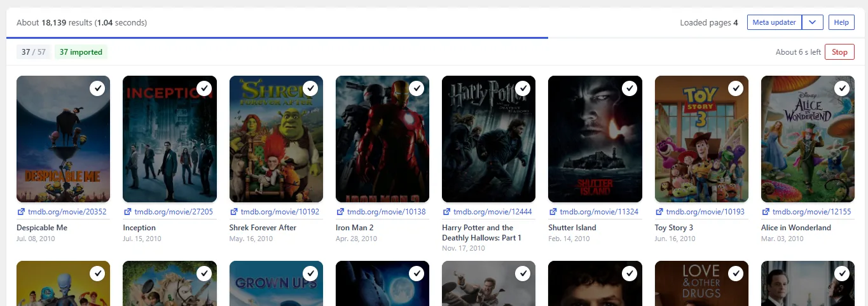
Task: Select the Inception poster thumbnail
Action: (x=170, y=139)
